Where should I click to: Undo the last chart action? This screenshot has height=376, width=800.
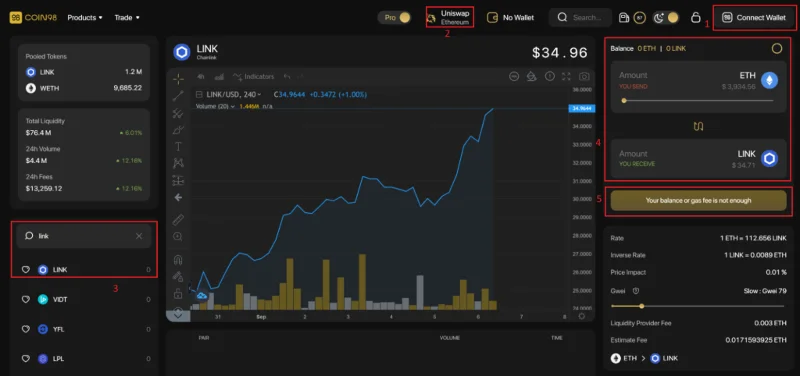tap(287, 77)
